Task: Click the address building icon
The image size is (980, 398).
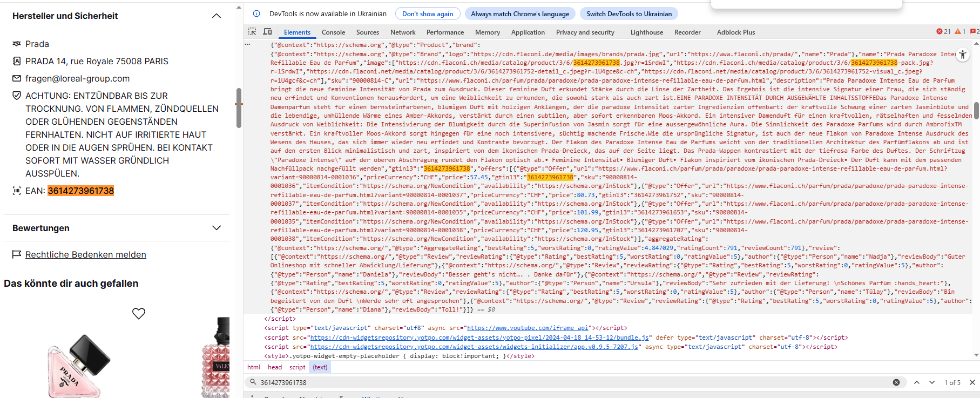Action: coord(17,61)
